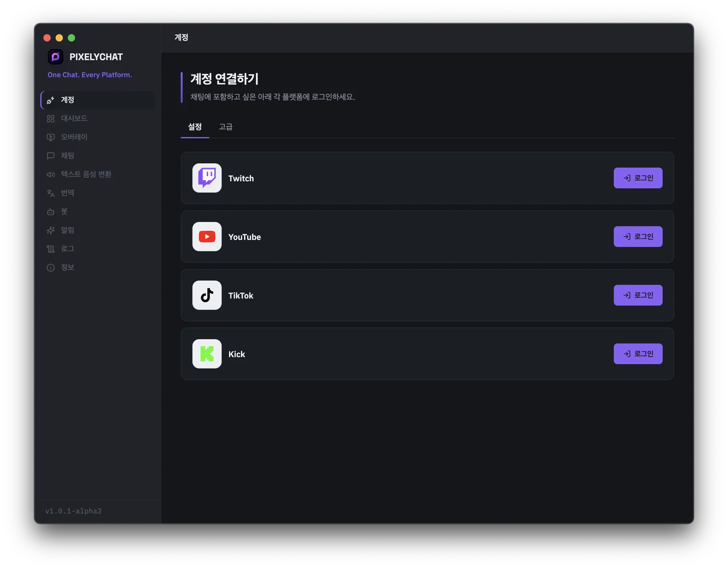Screen dimensions: 728x569
Task: Log in to Twitch with 로그인
Action: click(x=638, y=178)
